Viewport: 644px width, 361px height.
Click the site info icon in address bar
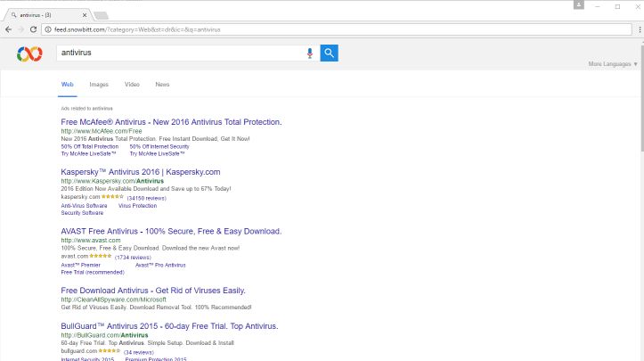pyautogui.click(x=47, y=29)
